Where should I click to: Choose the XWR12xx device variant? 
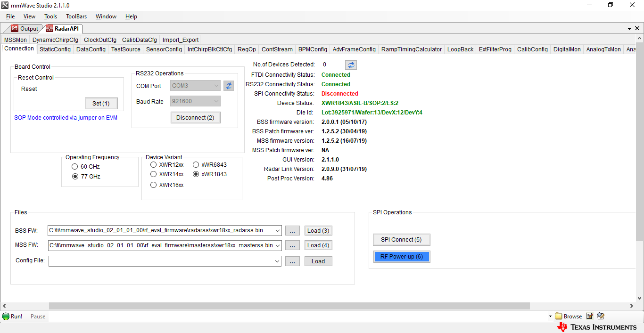coord(153,165)
